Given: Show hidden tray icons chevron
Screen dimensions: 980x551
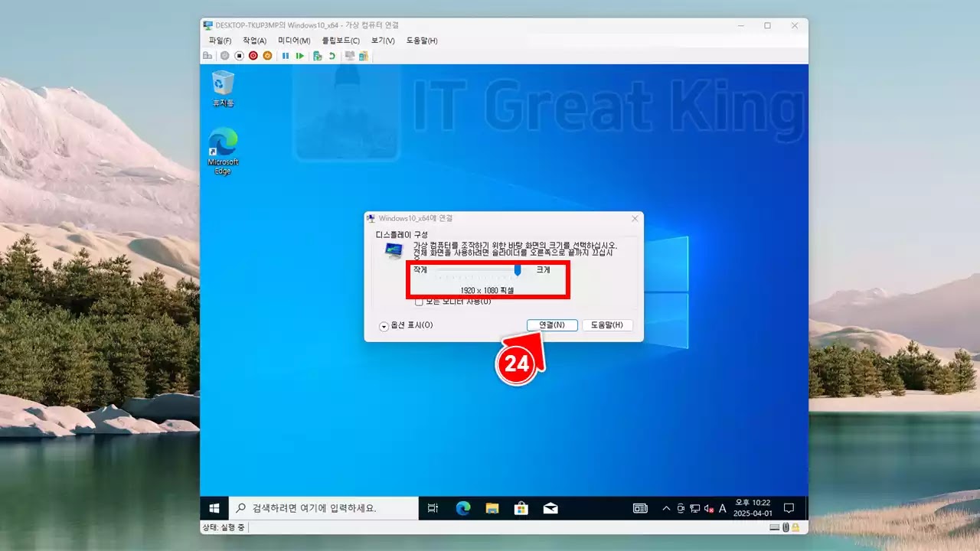Looking at the screenshot, I should pyautogui.click(x=666, y=508).
